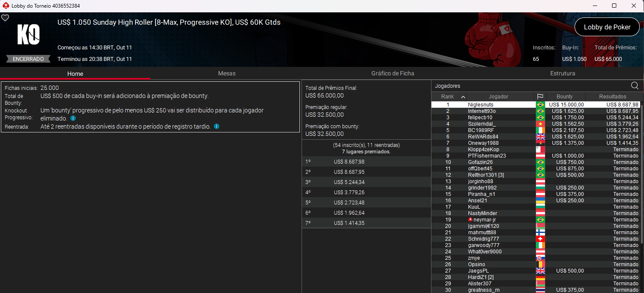Viewport: 644px width, 293px height.
Task: Select player Oneway1988
Action: point(535,143)
